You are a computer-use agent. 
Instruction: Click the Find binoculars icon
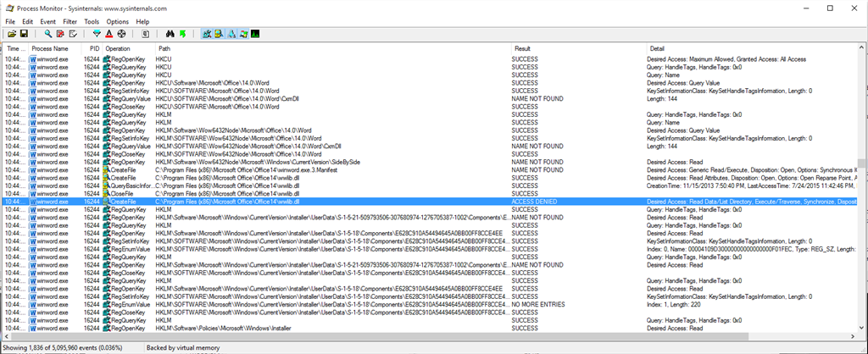tap(170, 34)
